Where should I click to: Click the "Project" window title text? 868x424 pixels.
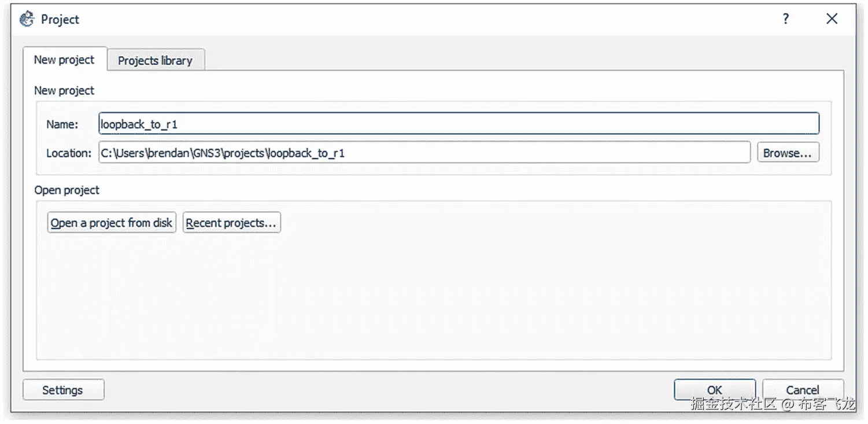point(60,19)
